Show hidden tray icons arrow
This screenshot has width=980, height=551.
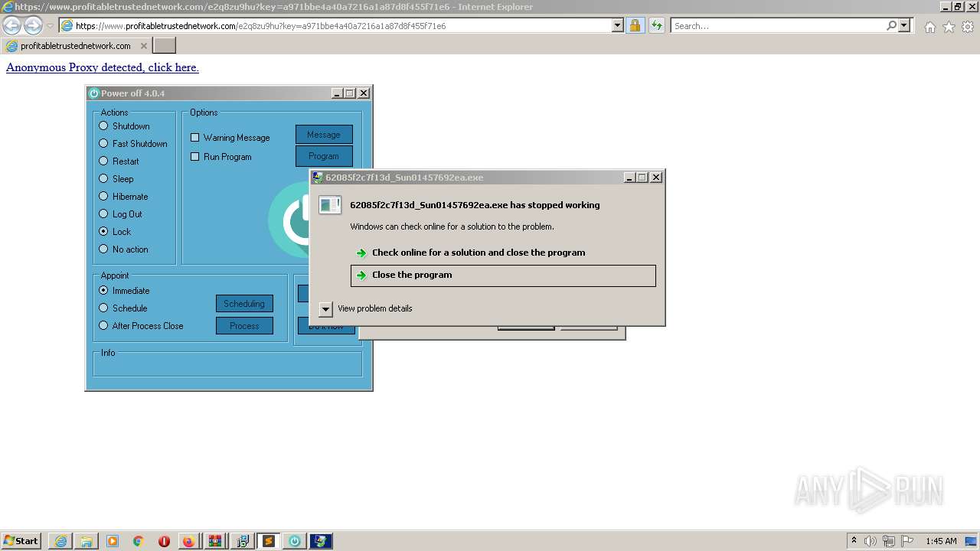click(x=854, y=541)
